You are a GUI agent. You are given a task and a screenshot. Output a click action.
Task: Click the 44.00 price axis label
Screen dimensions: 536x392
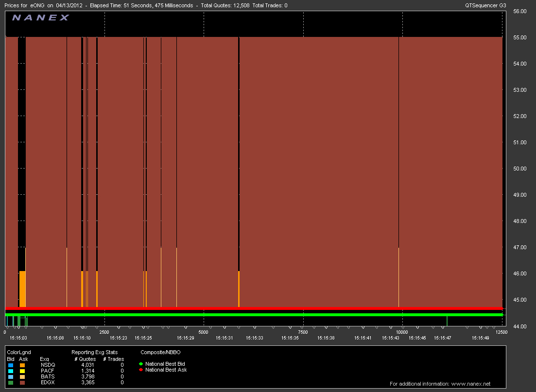(x=519, y=326)
